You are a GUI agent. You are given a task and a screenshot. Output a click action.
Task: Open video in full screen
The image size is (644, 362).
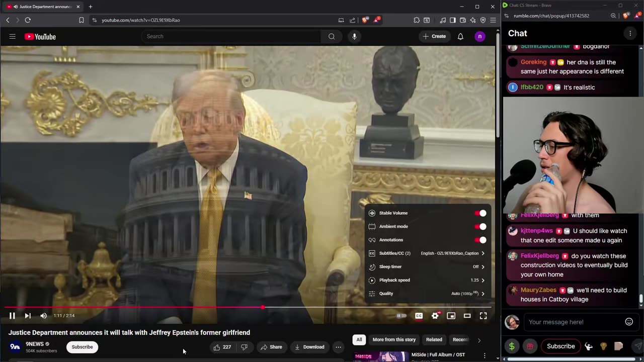pyautogui.click(x=483, y=316)
